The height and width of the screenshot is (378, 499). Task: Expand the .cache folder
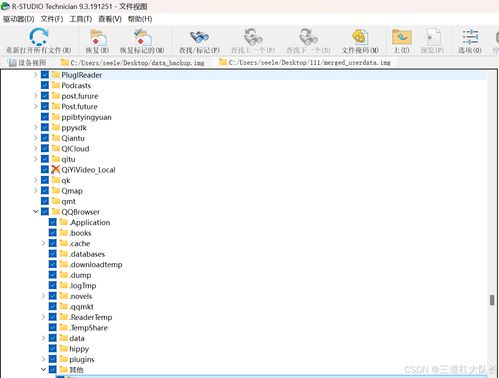43,243
